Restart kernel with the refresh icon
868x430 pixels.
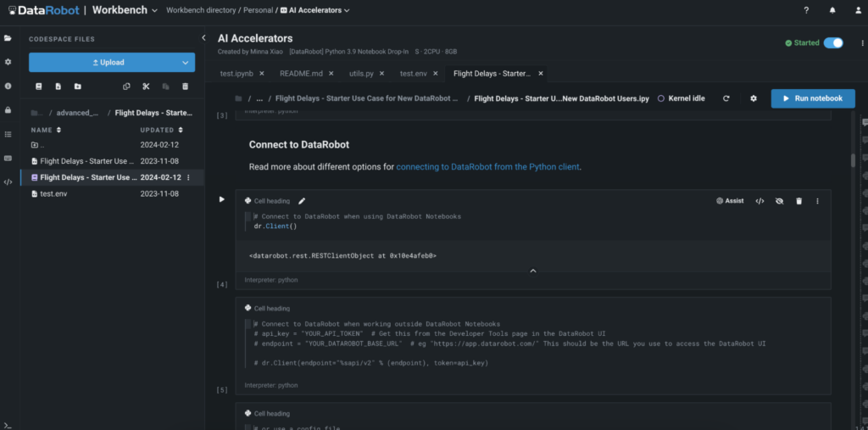click(726, 98)
